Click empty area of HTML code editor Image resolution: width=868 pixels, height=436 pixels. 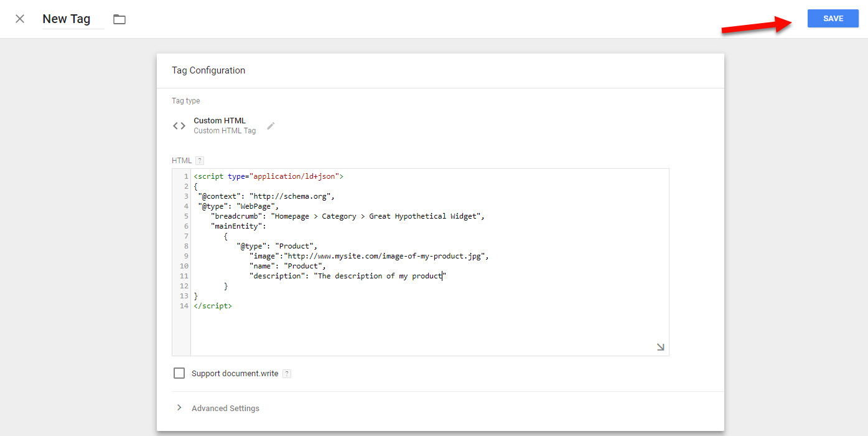429,330
